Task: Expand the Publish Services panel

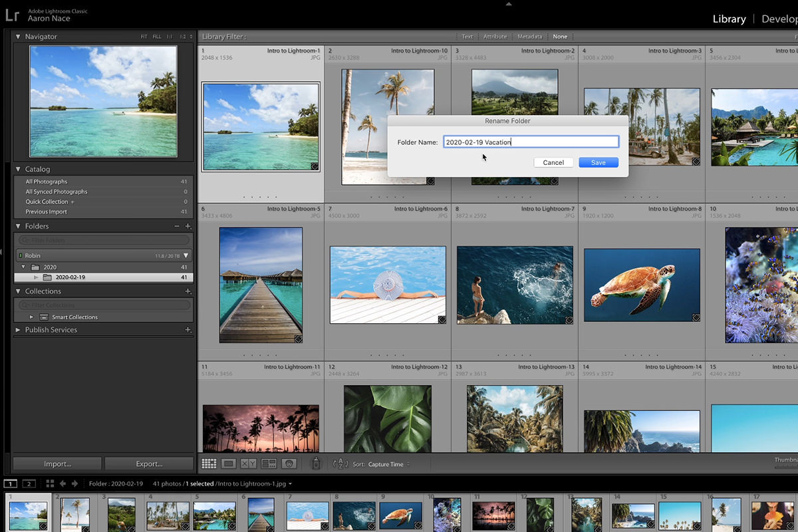Action: tap(18, 330)
